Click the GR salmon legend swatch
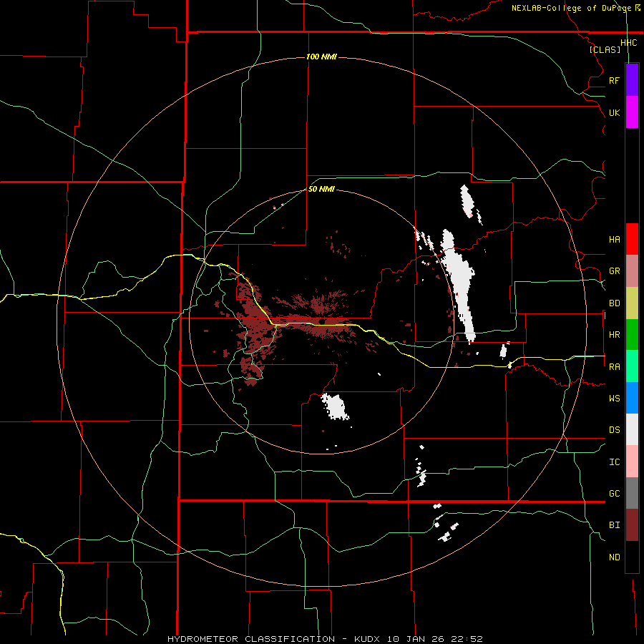Viewport: 644px width, 644px height. point(632,271)
